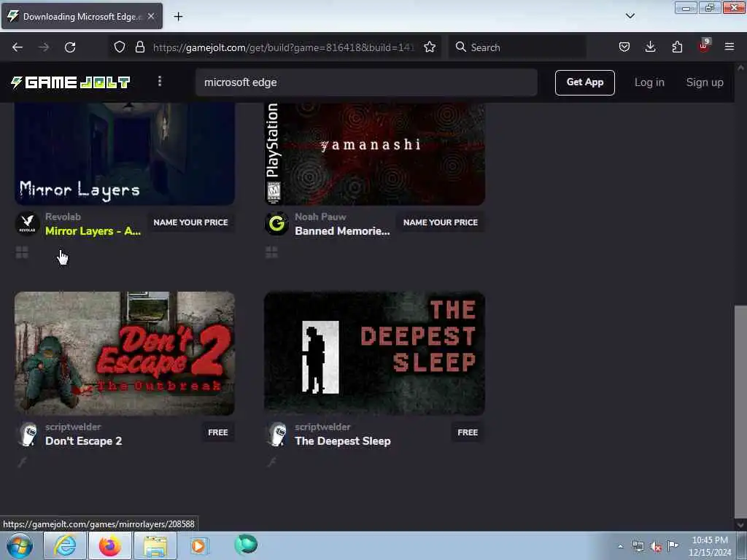747x560 pixels.
Task: Open the muted volume tray icon
Action: [x=656, y=546]
